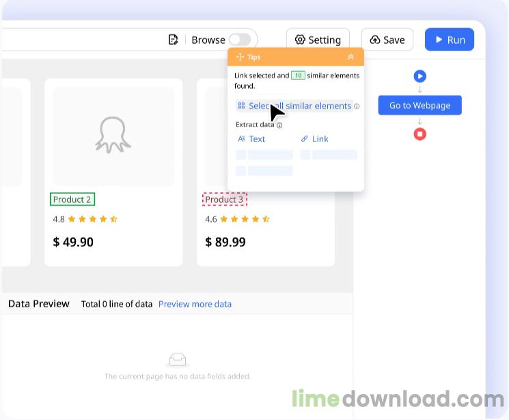
Task: Click the 4.8 star rating
Action: click(85, 219)
